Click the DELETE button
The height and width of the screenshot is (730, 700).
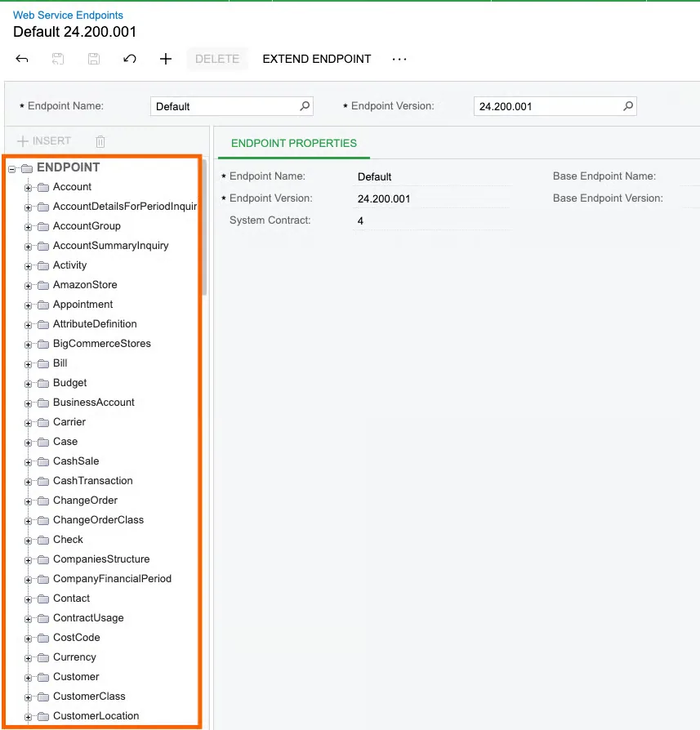217,59
